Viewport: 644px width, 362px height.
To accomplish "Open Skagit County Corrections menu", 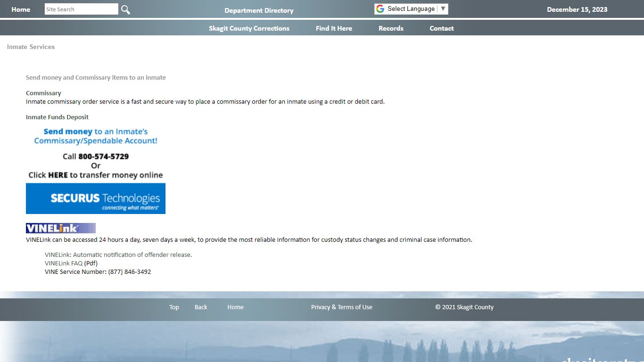I will point(249,28).
